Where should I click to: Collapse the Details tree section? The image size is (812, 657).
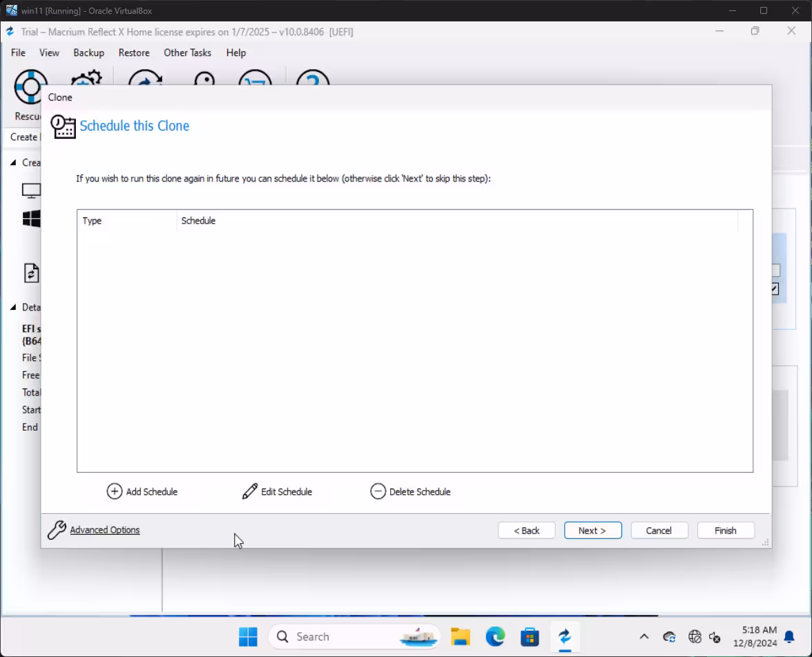pos(13,307)
